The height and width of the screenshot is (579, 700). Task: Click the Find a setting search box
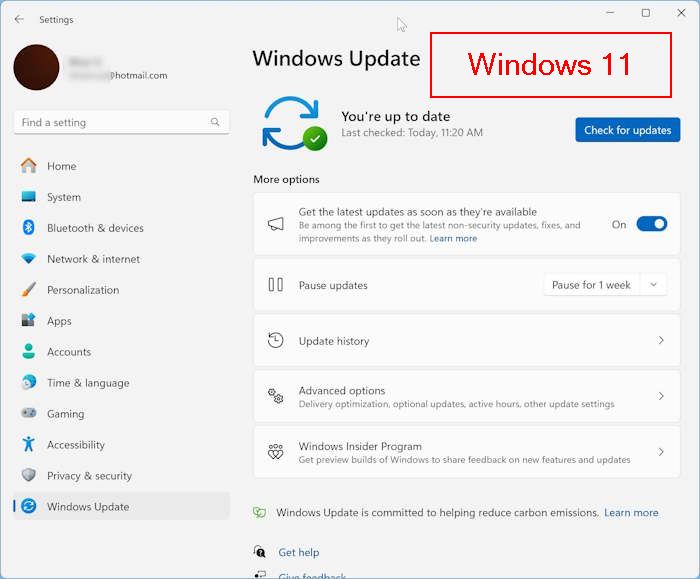121,122
